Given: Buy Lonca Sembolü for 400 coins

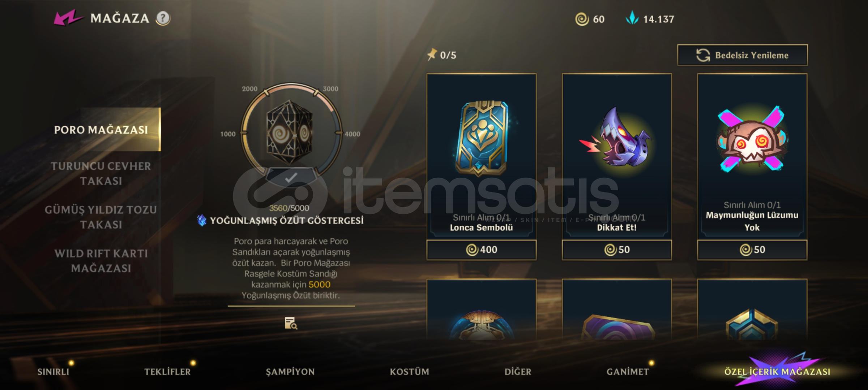Looking at the screenshot, I should click(481, 250).
